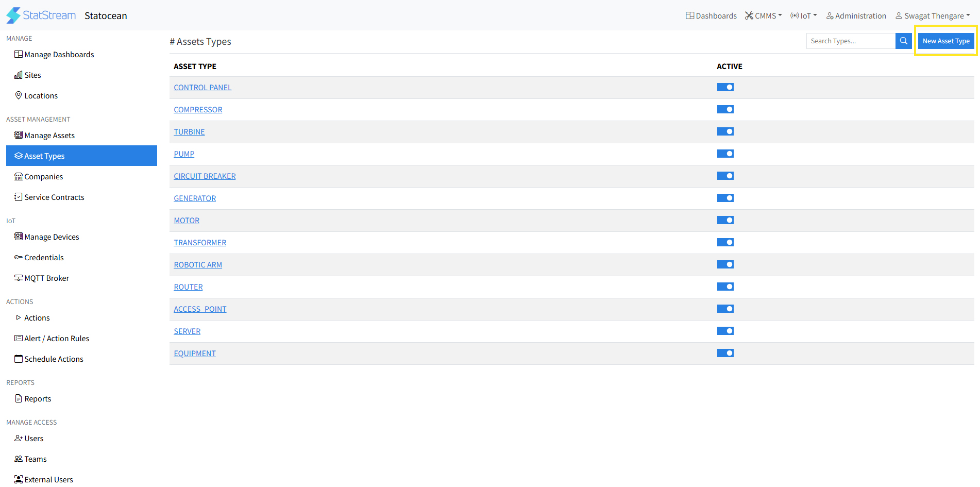The width and height of the screenshot is (980, 487).
Task: Click the Schedule Actions calendar icon
Action: 19,359
